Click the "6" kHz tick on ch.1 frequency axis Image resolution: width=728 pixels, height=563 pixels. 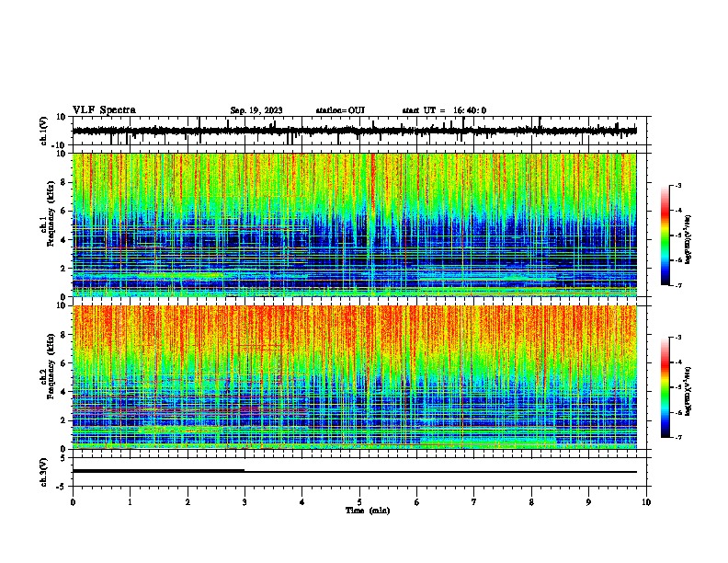[x=63, y=211]
